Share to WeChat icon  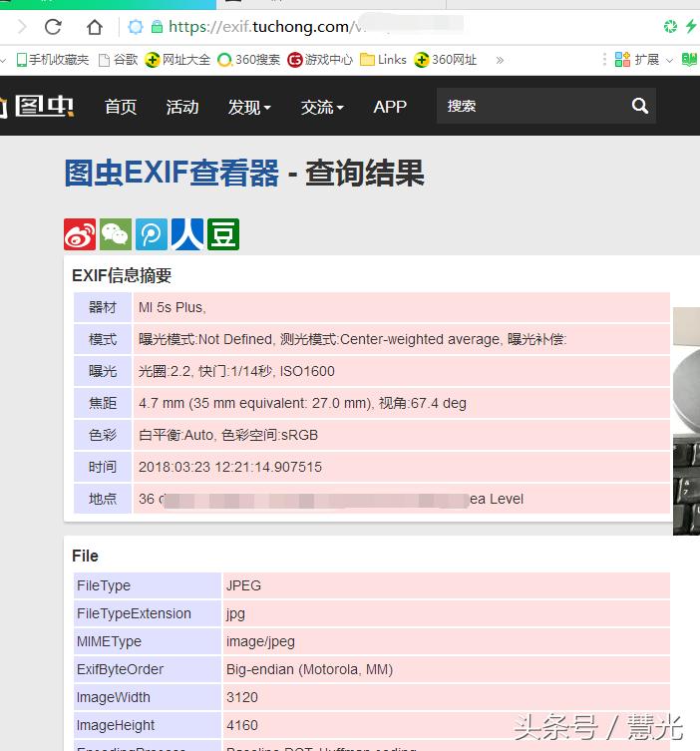pyautogui.click(x=116, y=234)
